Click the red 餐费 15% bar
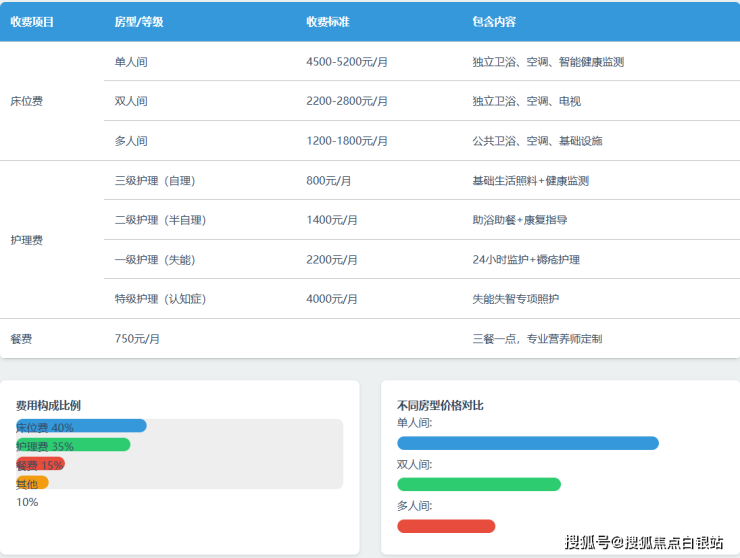Viewport: 740px width, 558px height. coord(40,464)
